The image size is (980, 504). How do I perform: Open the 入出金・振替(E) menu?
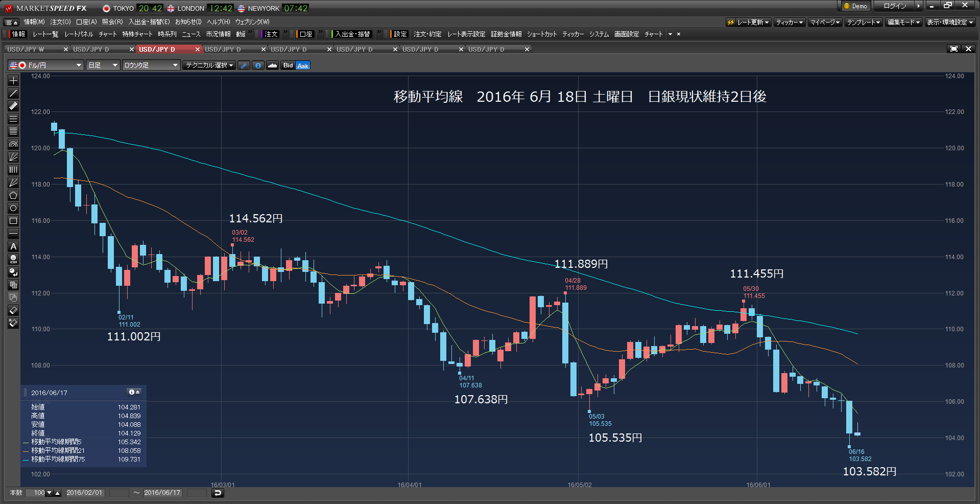(x=149, y=22)
